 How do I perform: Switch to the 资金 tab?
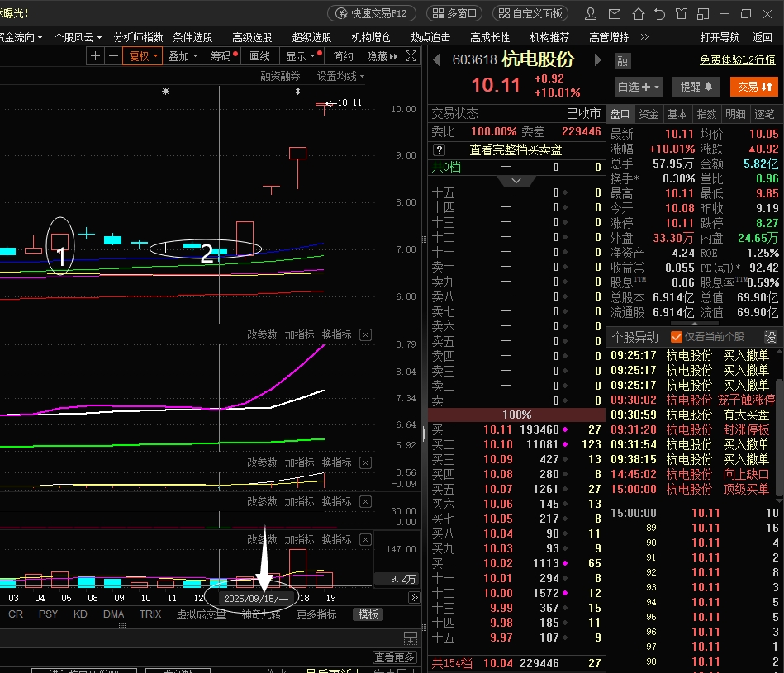(649, 114)
